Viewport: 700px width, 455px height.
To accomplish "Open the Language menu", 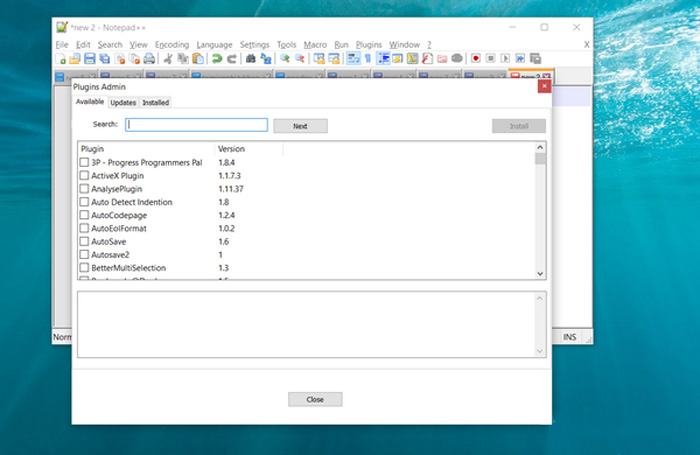I will click(x=214, y=45).
